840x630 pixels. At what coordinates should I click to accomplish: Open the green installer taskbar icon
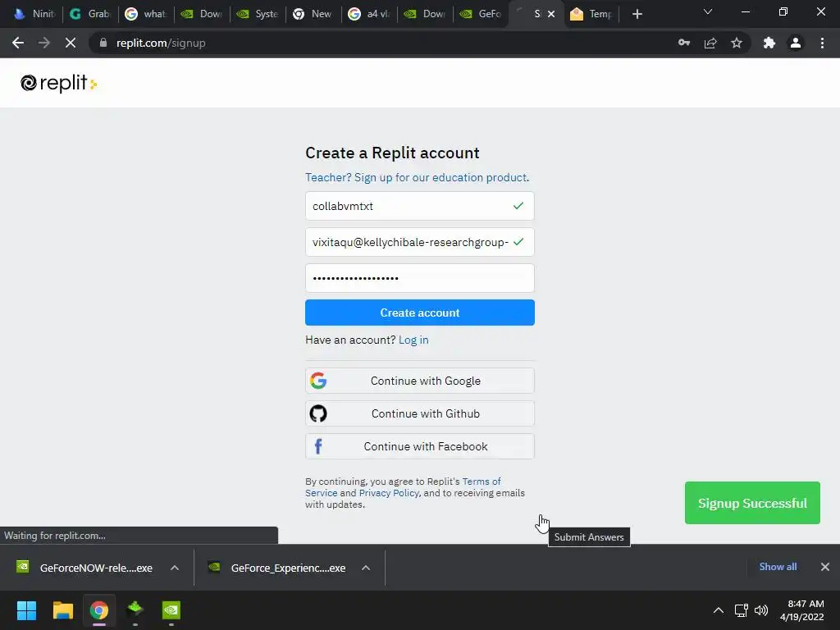135,610
